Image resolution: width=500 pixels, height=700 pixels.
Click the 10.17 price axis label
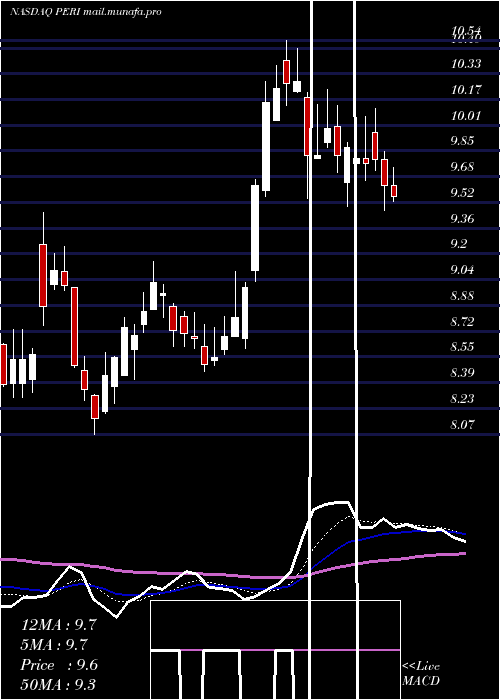coord(466,90)
